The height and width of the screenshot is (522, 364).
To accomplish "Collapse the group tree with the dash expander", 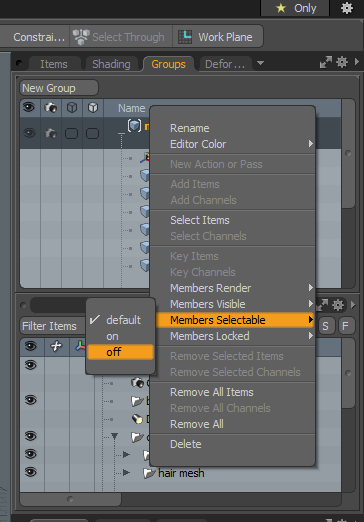I will [121, 134].
